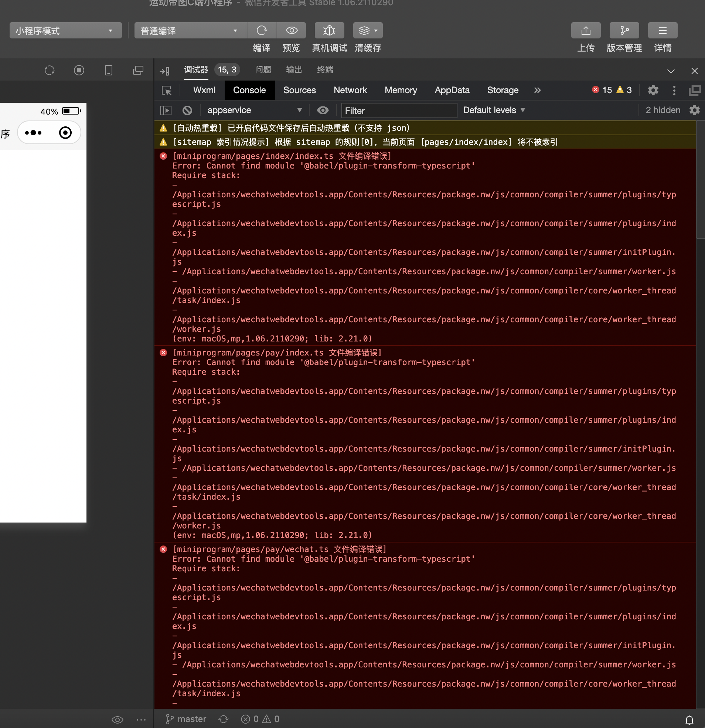The height and width of the screenshot is (728, 705).
Task: Click simulator stop icon
Action: pyautogui.click(x=79, y=70)
